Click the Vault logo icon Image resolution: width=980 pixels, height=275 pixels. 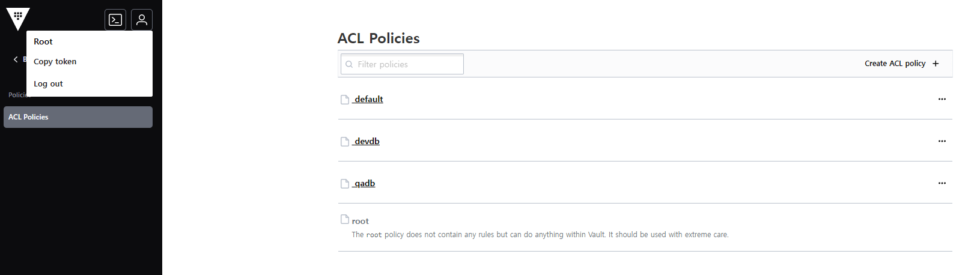click(18, 19)
